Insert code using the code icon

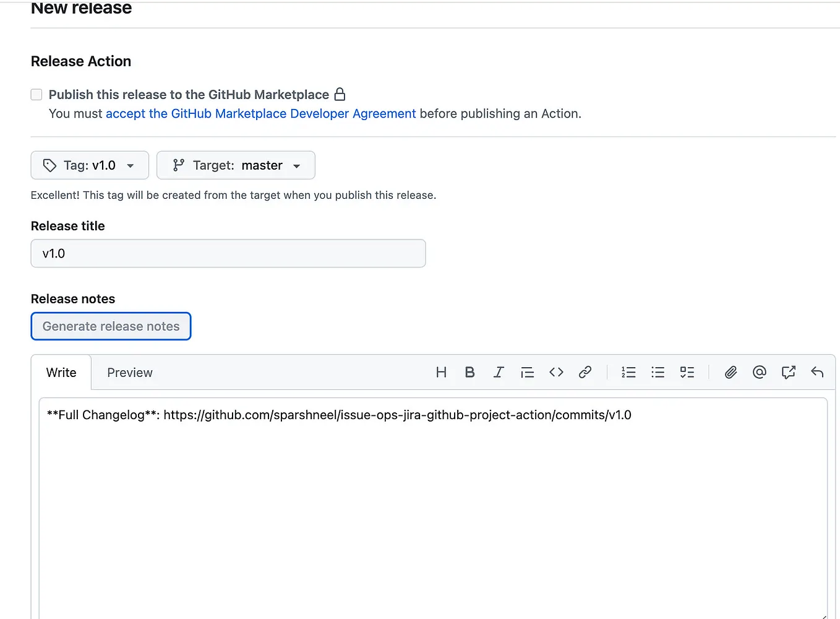coord(556,372)
